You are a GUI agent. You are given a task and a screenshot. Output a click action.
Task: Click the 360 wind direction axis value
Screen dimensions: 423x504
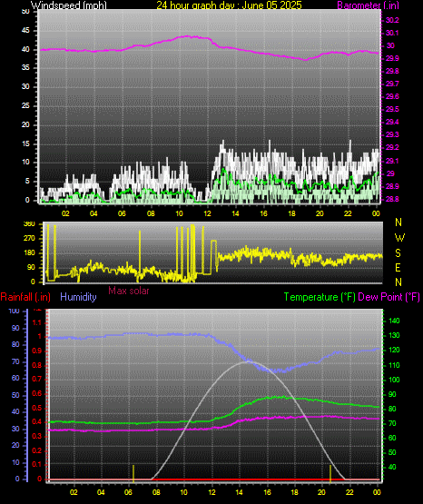point(29,224)
